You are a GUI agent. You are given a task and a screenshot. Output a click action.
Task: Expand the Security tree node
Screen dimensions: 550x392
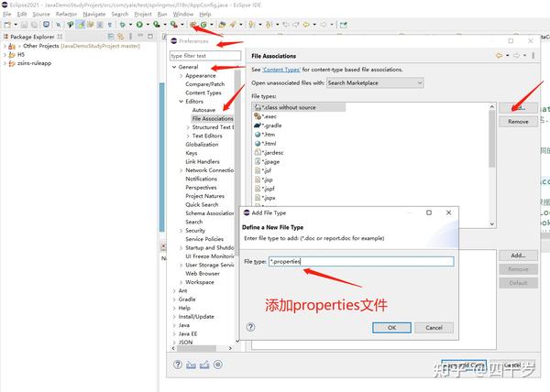pos(181,231)
